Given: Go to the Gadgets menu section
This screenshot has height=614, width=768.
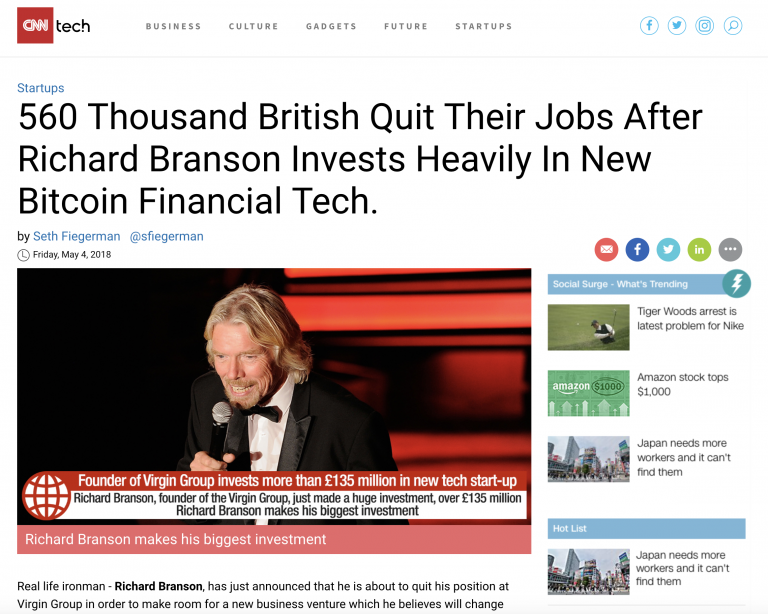Looking at the screenshot, I should (x=331, y=26).
